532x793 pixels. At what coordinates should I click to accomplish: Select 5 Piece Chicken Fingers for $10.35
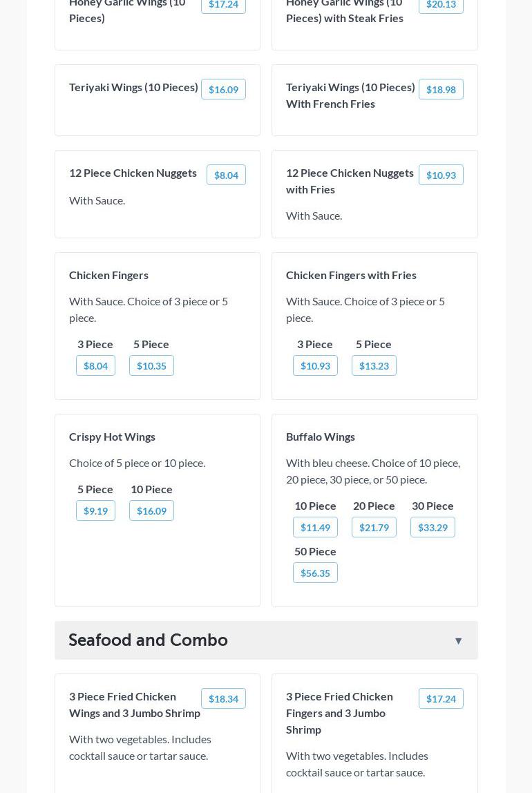(151, 365)
